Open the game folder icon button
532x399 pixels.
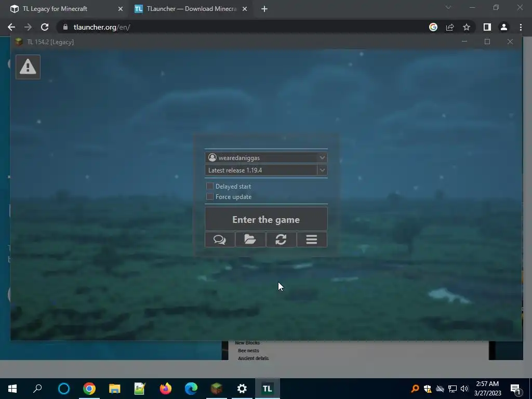[250, 240]
